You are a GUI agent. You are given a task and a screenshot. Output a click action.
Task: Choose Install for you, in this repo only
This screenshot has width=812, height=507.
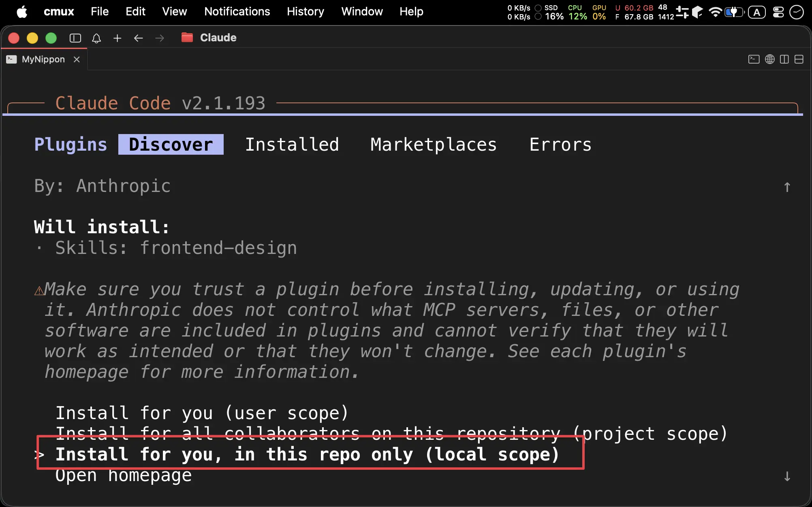(x=307, y=454)
